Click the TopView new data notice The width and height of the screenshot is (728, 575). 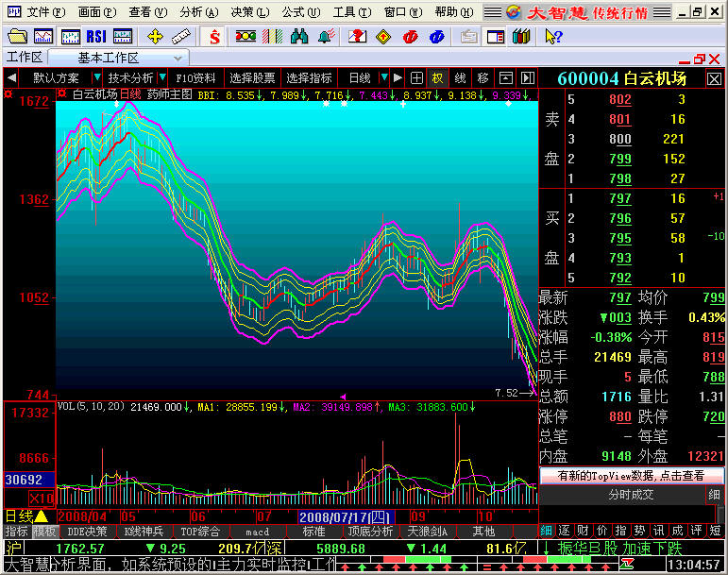click(631, 476)
